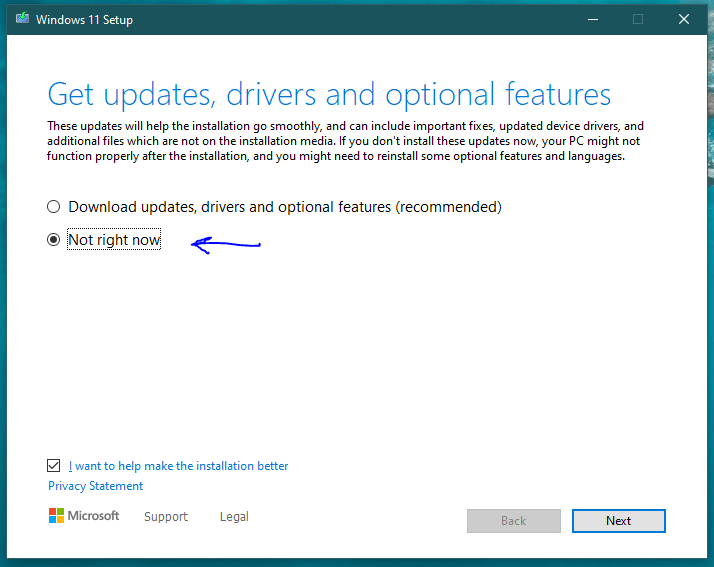Uncheck the help make installation better checkbox

(53, 465)
